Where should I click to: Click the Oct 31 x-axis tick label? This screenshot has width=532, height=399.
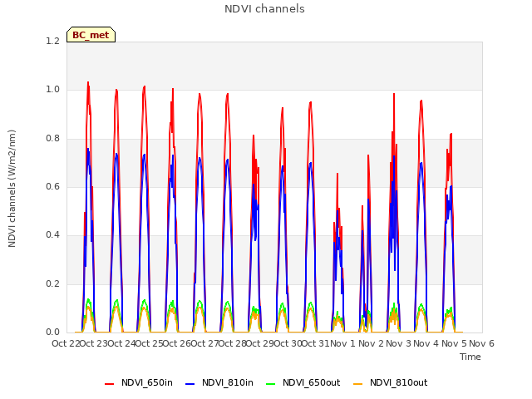(316, 343)
